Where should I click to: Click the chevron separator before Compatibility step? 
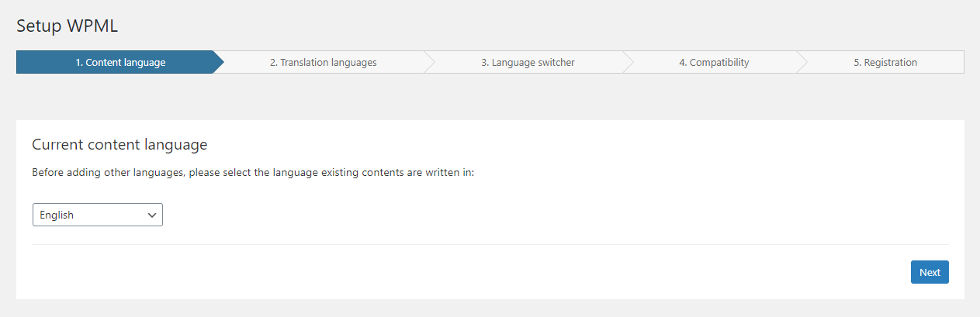pos(628,63)
